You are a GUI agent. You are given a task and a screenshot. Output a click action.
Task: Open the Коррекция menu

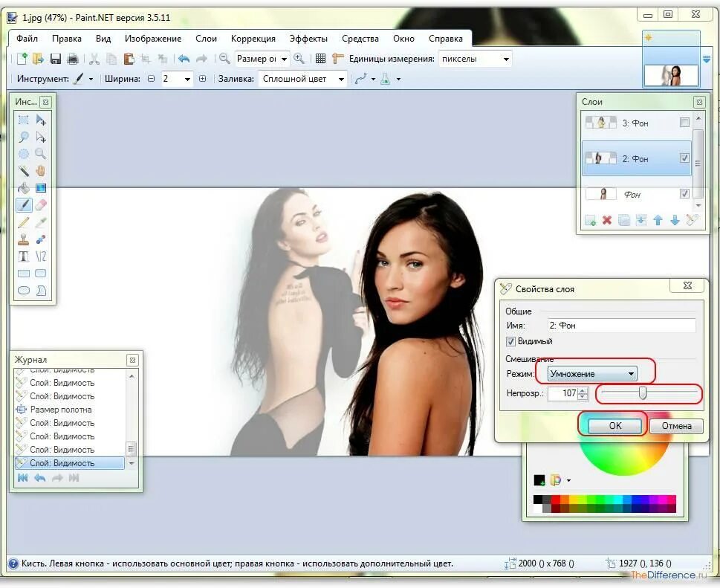coord(253,39)
